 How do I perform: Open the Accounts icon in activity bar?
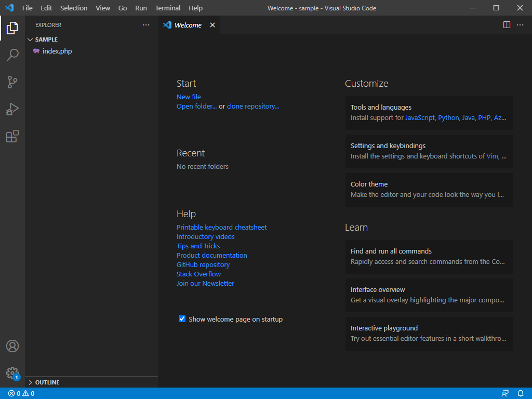[x=12, y=346]
